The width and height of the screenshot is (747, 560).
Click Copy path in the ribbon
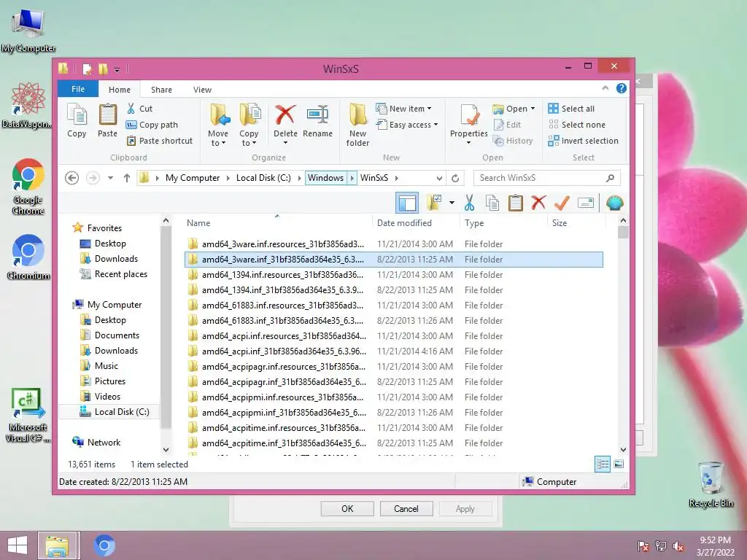pos(152,125)
